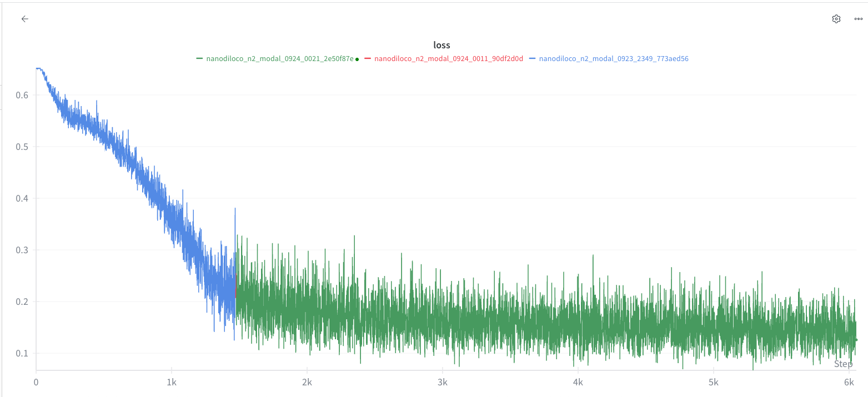This screenshot has height=397, width=868.
Task: Click the 0.6 label on y-axis
Action: tap(22, 95)
